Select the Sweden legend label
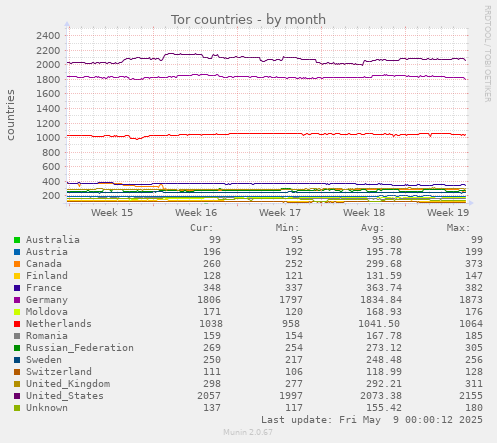The width and height of the screenshot is (497, 443). (44, 360)
